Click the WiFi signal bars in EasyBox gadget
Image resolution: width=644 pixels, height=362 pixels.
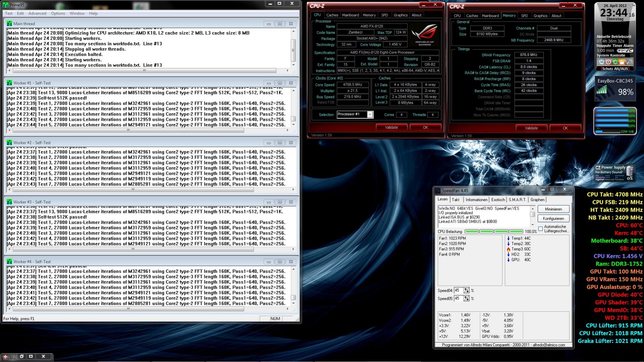pyautogui.click(x=602, y=90)
